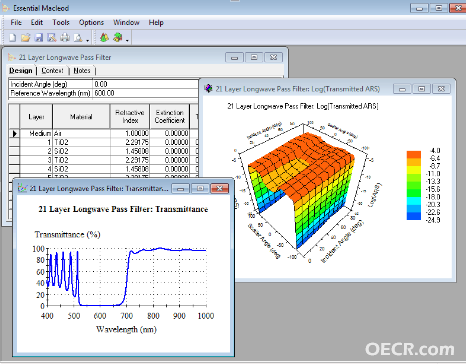Open the Help menu
The image size is (466, 364).
[x=156, y=22]
